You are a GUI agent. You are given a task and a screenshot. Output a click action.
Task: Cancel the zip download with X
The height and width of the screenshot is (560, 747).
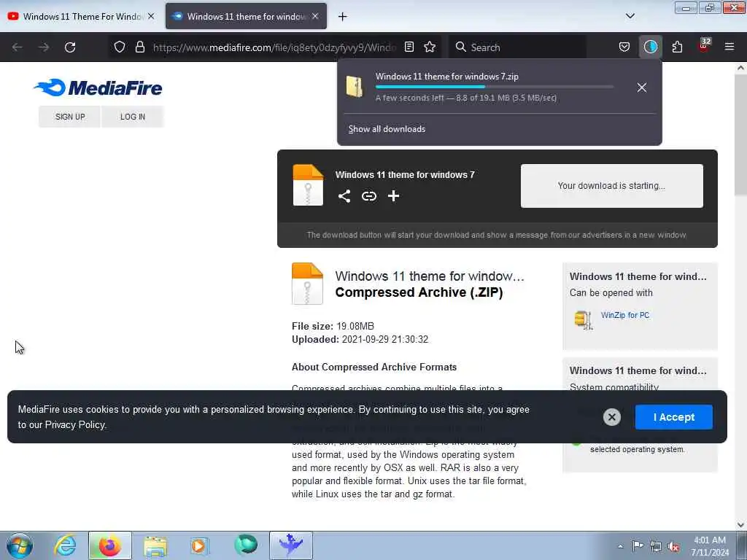click(642, 87)
